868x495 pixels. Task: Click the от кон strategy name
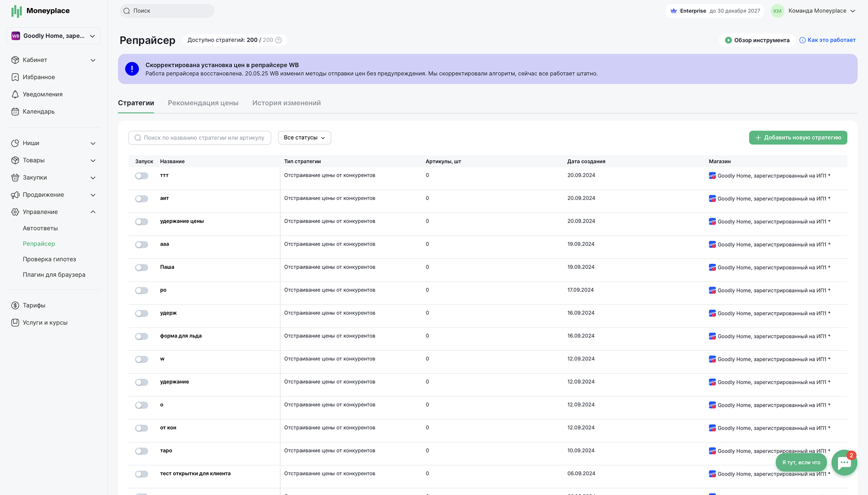click(168, 427)
